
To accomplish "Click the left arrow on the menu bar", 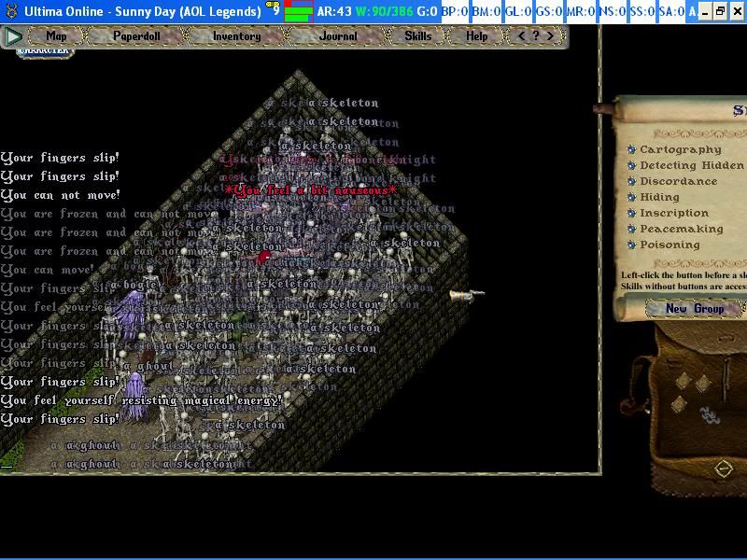I will 522,35.
